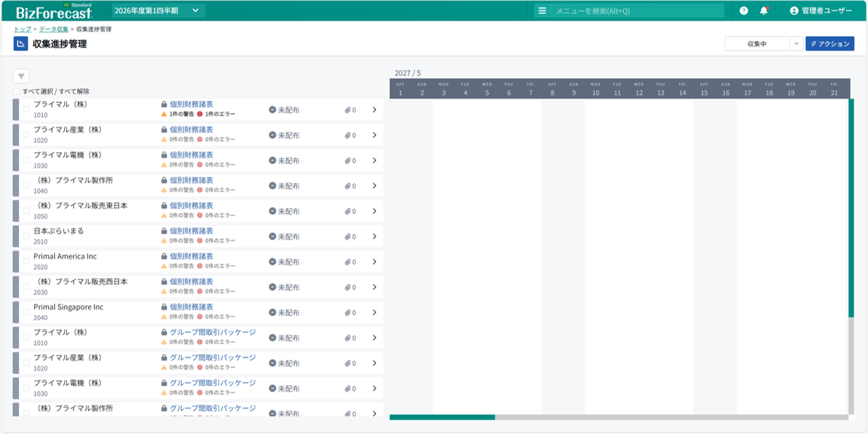Expand the Primal Singapore Inc row chevron
Screen dimensions: 868x434
point(374,313)
